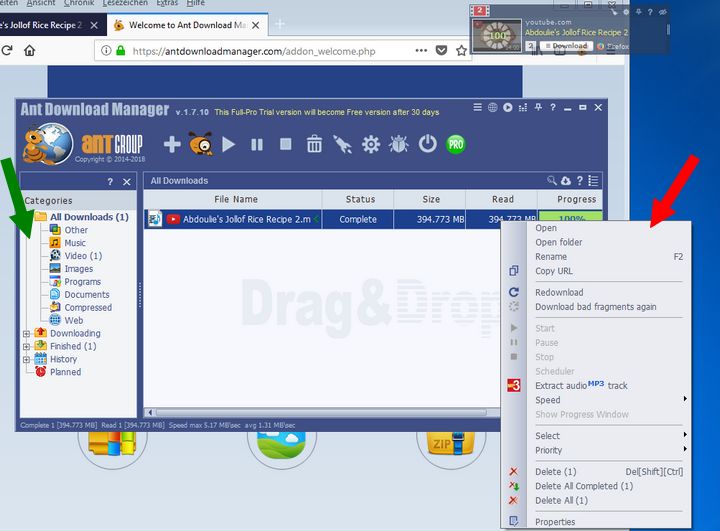Bookmark page with star icon
720x531 pixels.
point(461,51)
